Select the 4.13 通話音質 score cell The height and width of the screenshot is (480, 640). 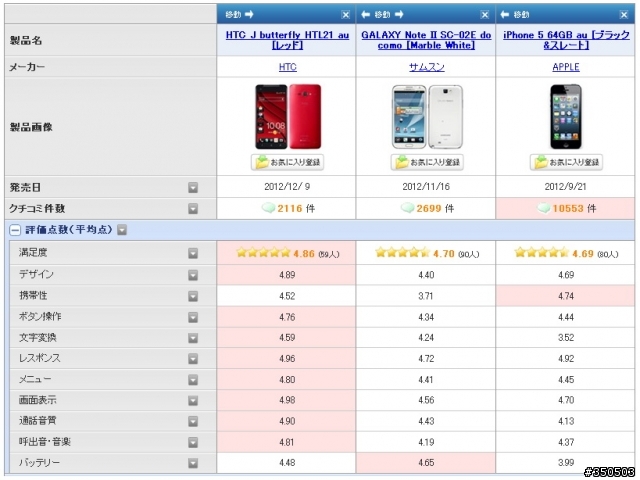(565, 421)
